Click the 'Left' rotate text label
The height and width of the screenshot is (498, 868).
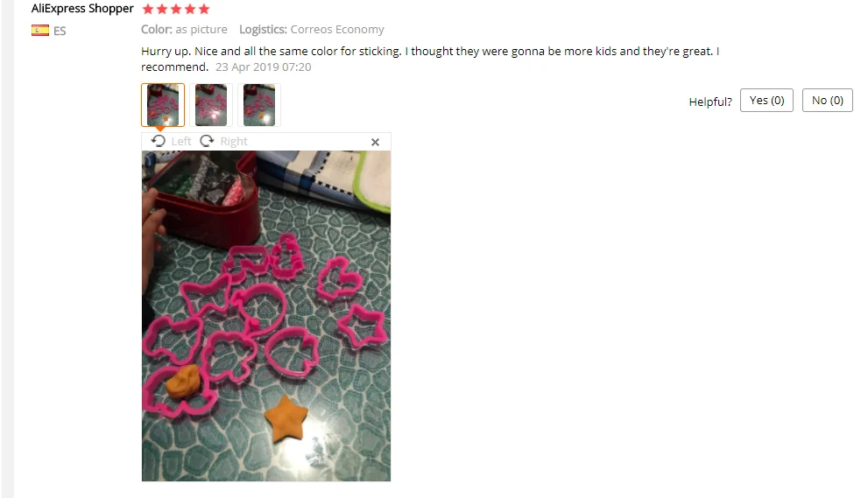[181, 142]
